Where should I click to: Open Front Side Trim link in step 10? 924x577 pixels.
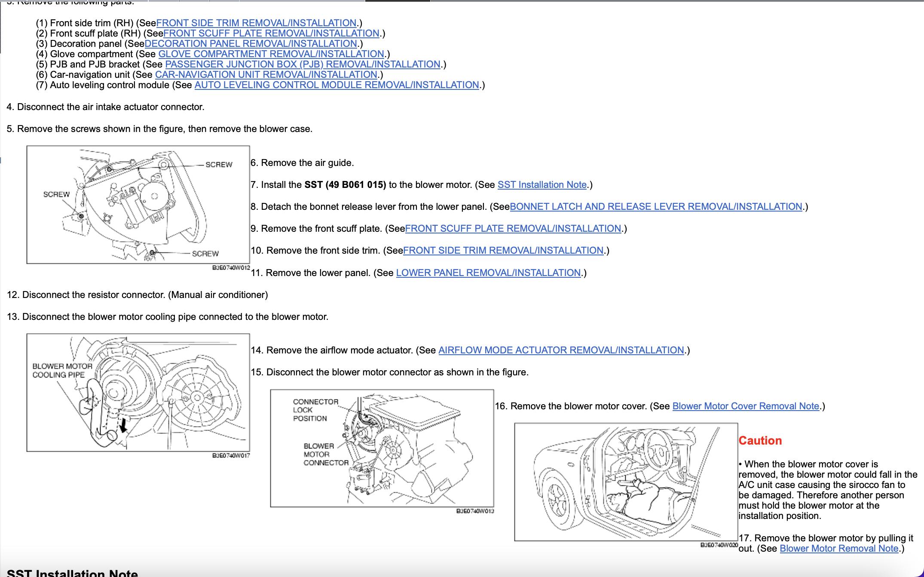click(x=503, y=251)
